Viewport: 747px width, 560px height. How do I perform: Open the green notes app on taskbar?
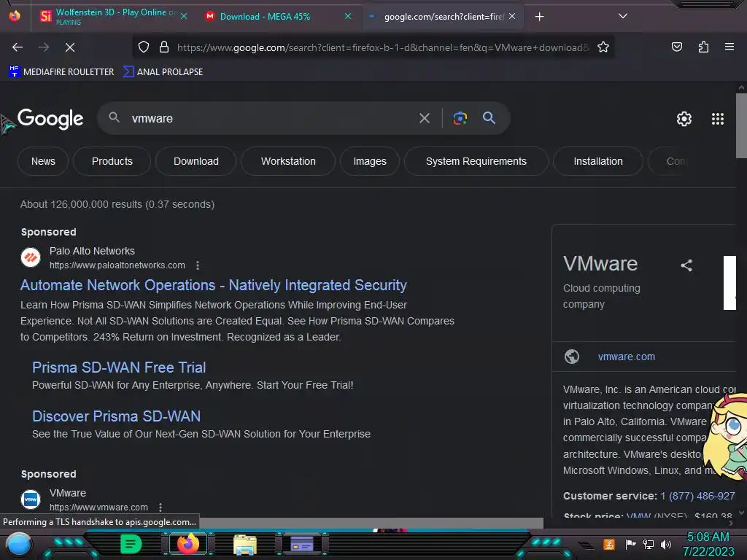pyautogui.click(x=130, y=544)
